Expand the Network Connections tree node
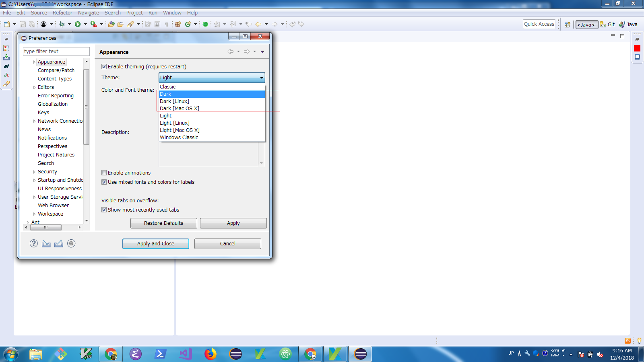 coord(34,121)
